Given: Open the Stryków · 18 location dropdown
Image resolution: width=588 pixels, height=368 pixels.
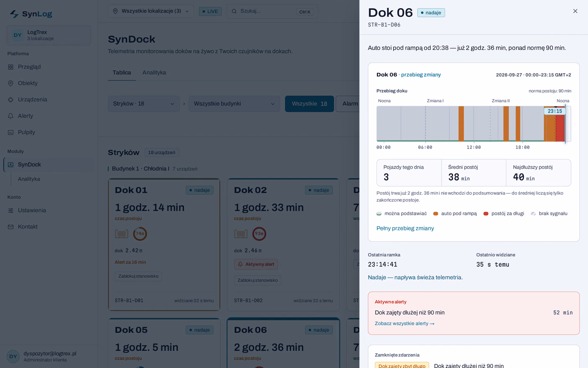Looking at the screenshot, I should click(144, 104).
